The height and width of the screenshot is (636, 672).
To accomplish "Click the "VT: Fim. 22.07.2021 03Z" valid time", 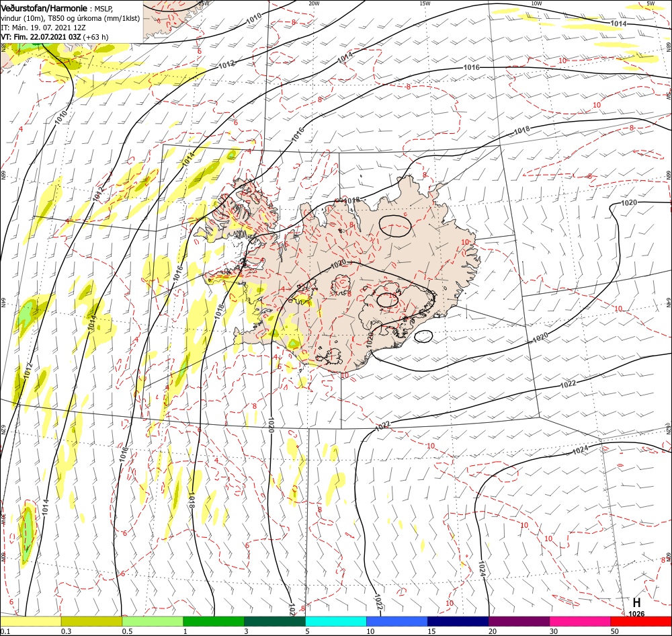I will [x=41, y=37].
